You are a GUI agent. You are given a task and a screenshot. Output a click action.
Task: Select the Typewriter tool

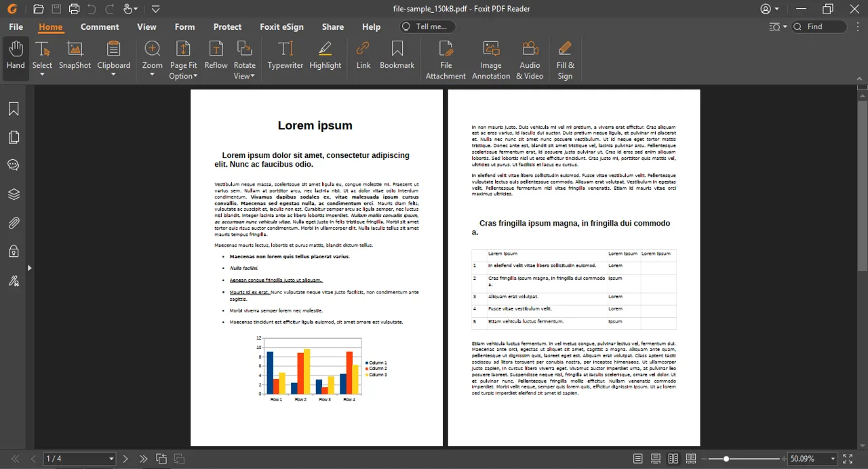pyautogui.click(x=285, y=55)
